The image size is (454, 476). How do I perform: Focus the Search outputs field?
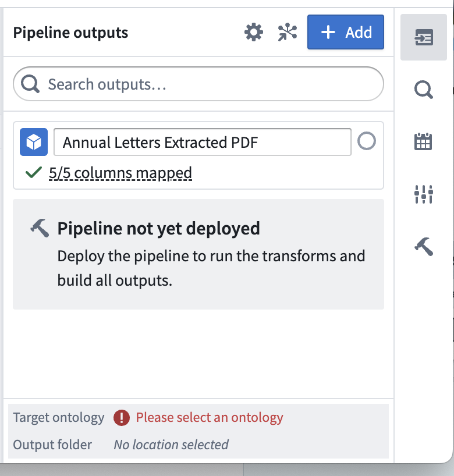198,84
